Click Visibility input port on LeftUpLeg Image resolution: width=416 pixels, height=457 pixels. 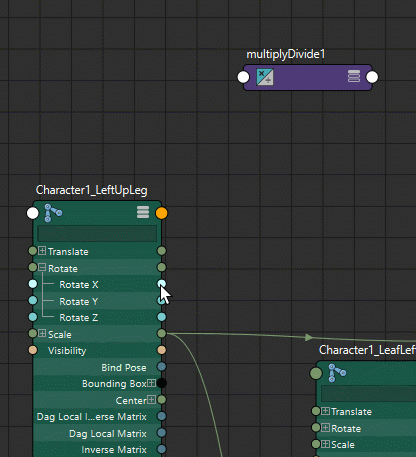pyautogui.click(x=33, y=350)
